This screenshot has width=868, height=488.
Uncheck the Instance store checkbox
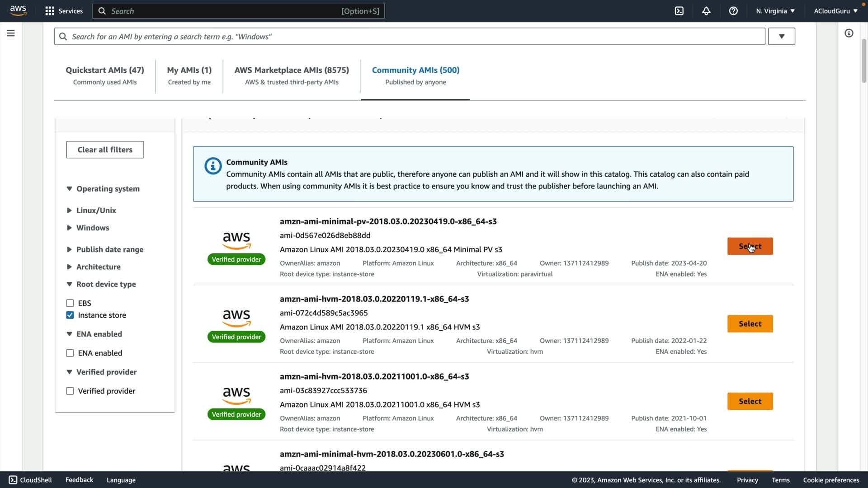coord(70,315)
